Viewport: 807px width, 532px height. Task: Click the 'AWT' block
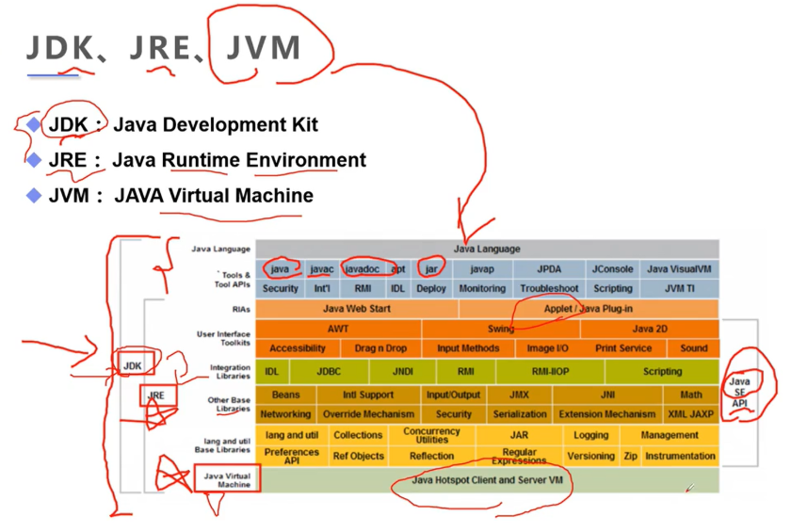(338, 329)
